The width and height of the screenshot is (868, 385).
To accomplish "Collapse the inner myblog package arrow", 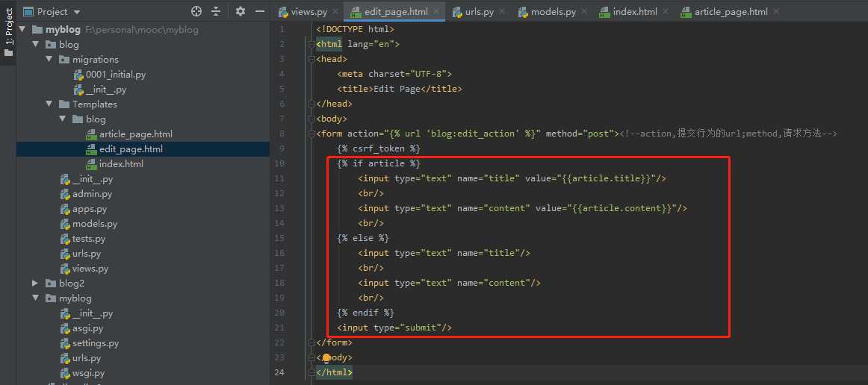I will coord(35,298).
